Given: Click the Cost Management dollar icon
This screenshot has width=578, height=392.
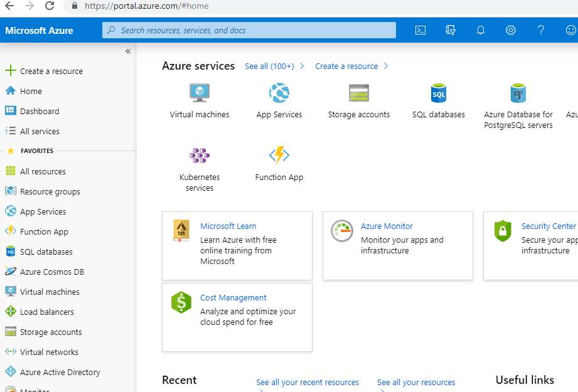Looking at the screenshot, I should pyautogui.click(x=181, y=302).
